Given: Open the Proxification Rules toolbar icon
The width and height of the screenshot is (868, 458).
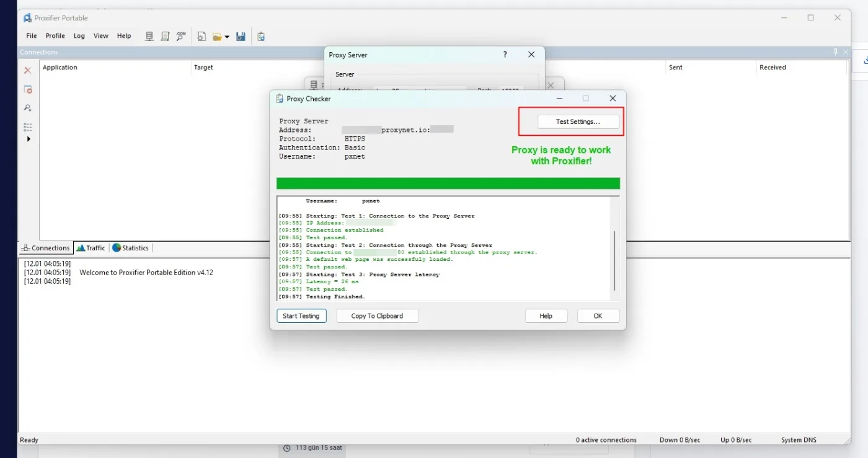Looking at the screenshot, I should [165, 37].
